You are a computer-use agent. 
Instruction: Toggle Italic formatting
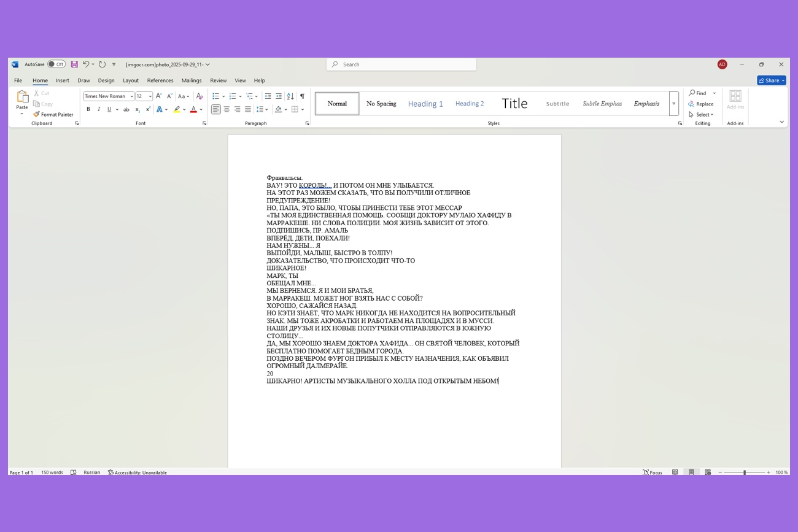(x=99, y=110)
